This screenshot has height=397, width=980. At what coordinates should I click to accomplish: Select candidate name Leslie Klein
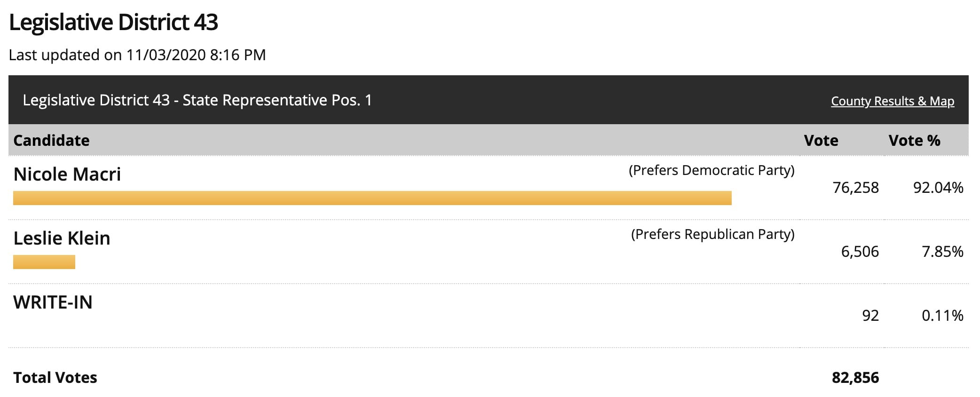pos(62,238)
